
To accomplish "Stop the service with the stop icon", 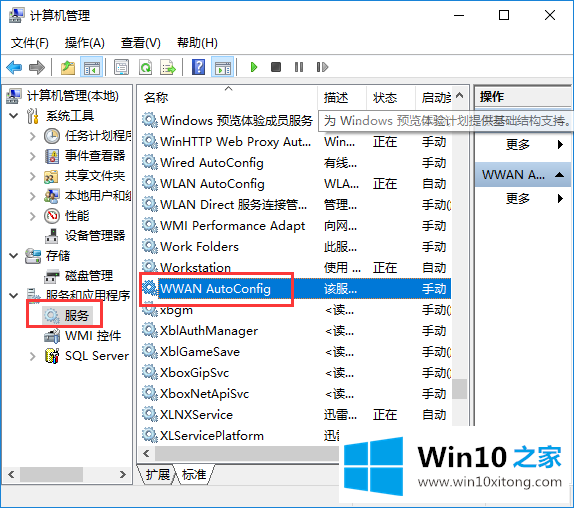I will (x=276, y=67).
